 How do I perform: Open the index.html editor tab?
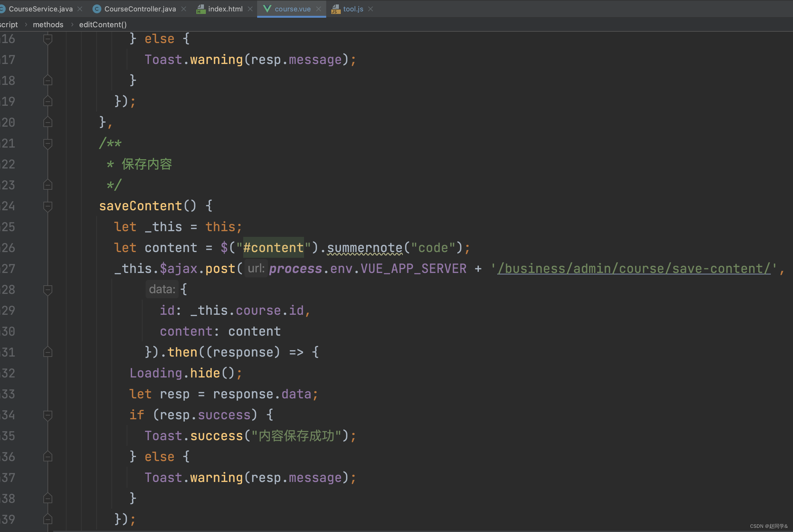225,9
